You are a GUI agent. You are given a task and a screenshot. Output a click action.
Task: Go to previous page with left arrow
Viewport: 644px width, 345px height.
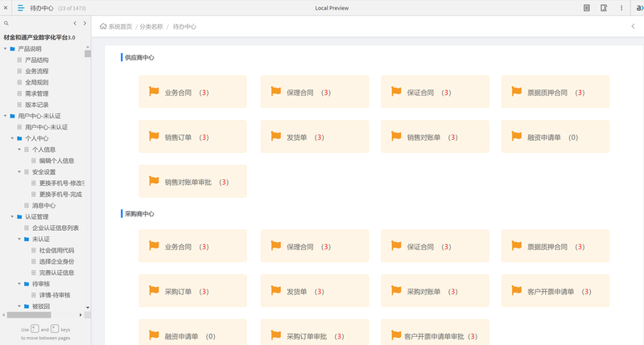[75, 23]
